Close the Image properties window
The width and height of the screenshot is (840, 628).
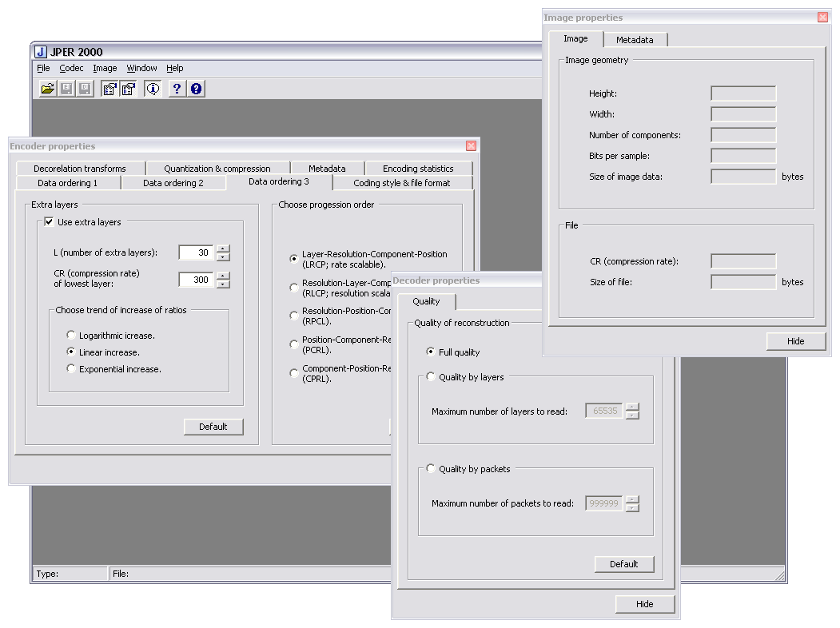point(822,17)
